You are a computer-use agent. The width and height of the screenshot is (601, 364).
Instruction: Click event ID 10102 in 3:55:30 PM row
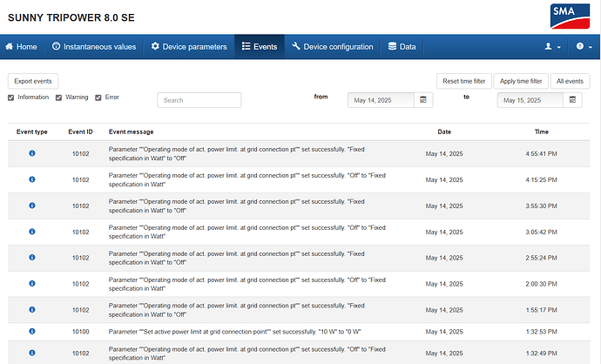click(x=80, y=206)
